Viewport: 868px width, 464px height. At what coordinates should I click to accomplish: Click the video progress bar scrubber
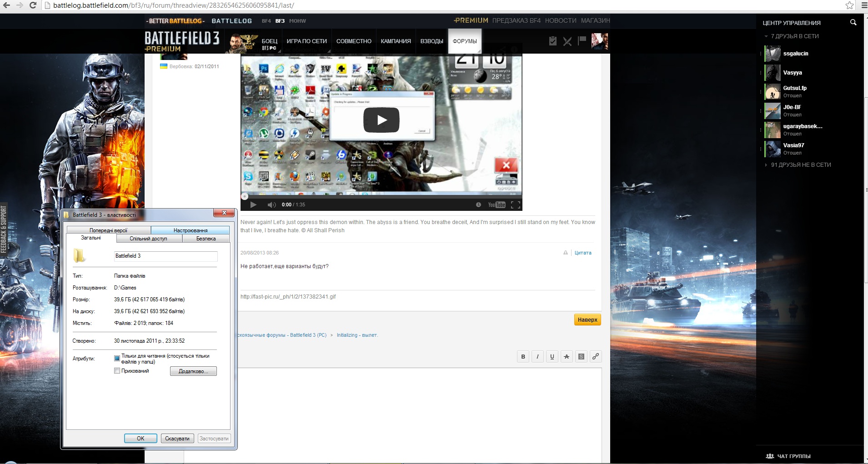(245, 196)
